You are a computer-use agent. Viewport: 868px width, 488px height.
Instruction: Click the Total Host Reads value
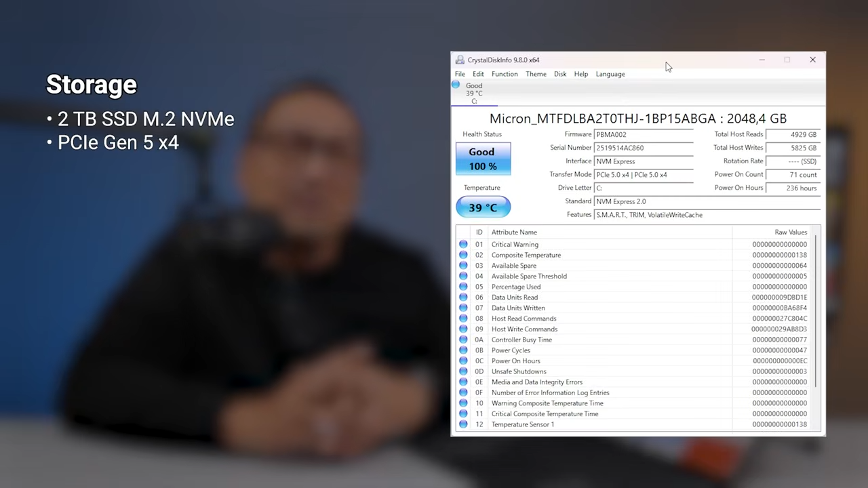(x=793, y=134)
